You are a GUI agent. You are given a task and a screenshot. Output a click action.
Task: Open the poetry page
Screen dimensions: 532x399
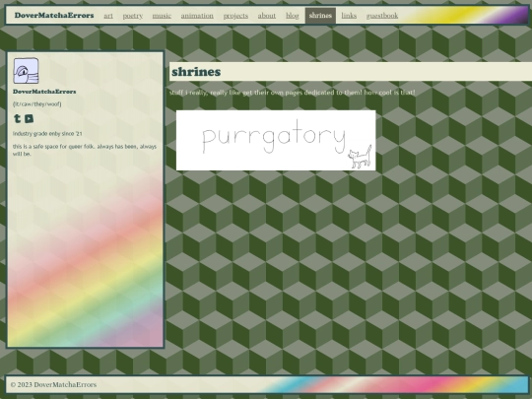tap(133, 16)
